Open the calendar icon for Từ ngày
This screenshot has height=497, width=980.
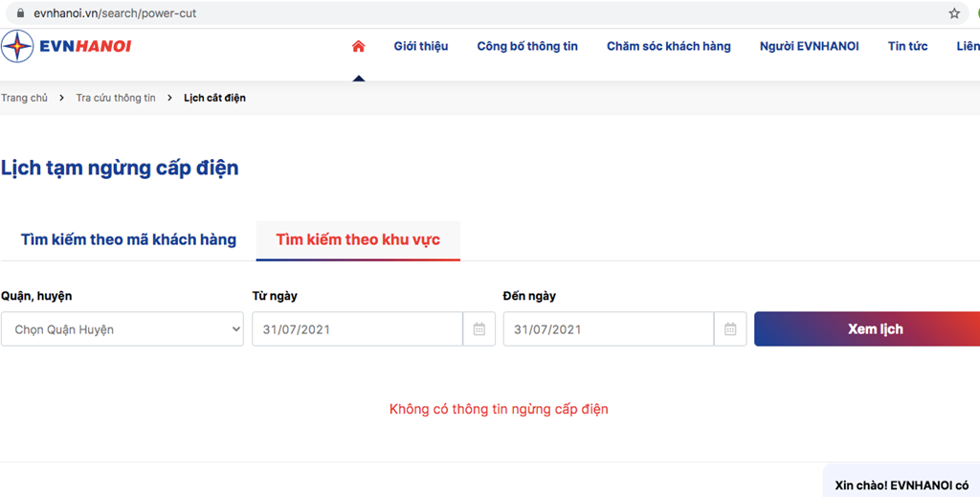[479, 328]
